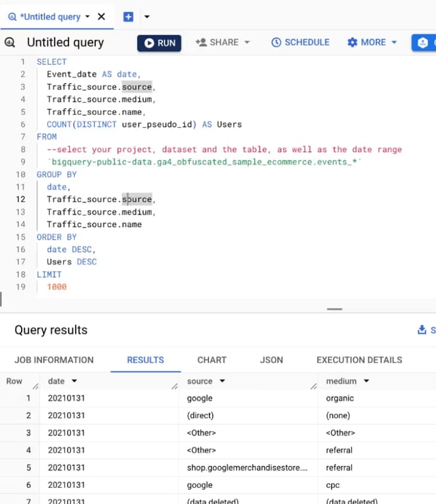Switch to JOB INFORMATION tab

[54, 360]
